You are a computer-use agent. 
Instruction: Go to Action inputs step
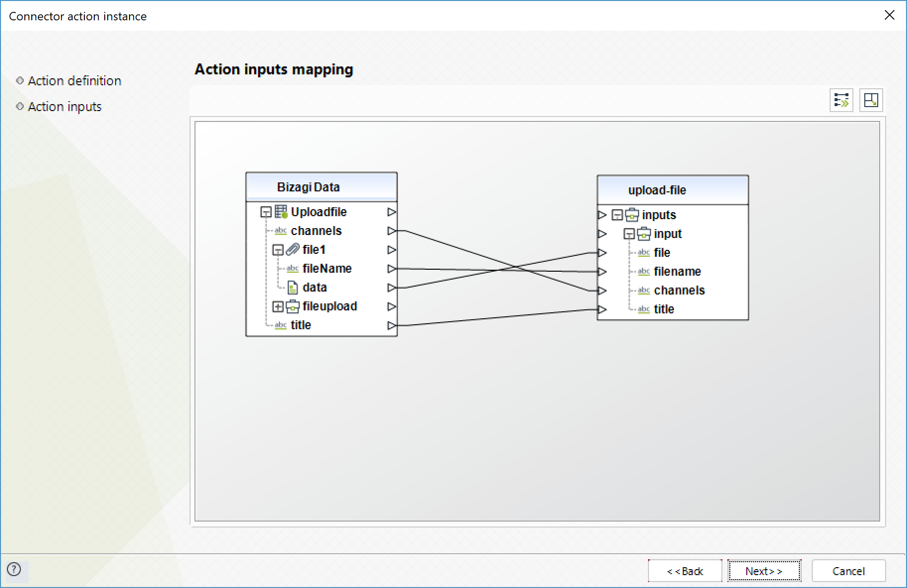click(x=65, y=107)
